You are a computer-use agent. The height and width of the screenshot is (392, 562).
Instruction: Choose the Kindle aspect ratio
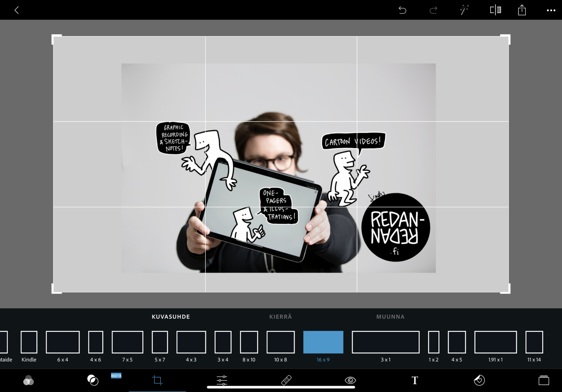tap(29, 346)
